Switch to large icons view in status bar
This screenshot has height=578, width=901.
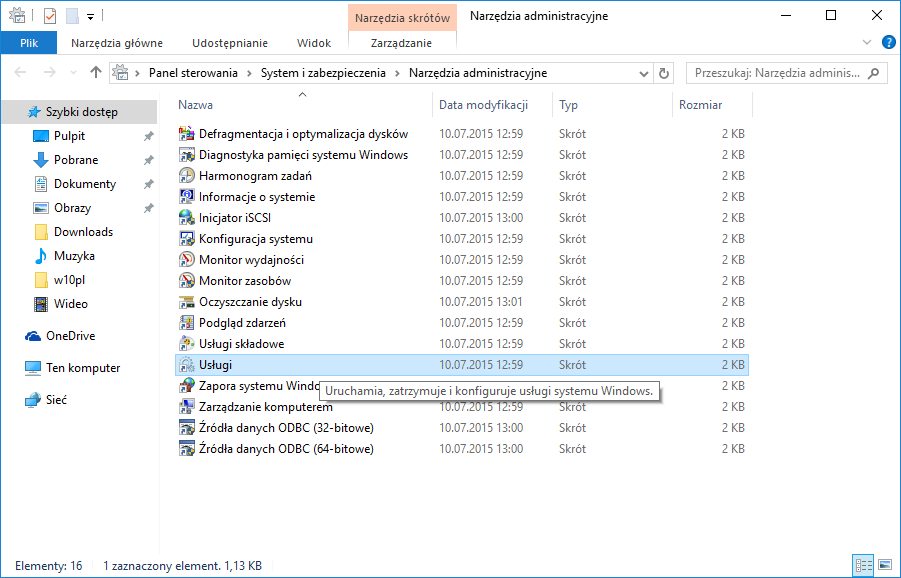(883, 566)
